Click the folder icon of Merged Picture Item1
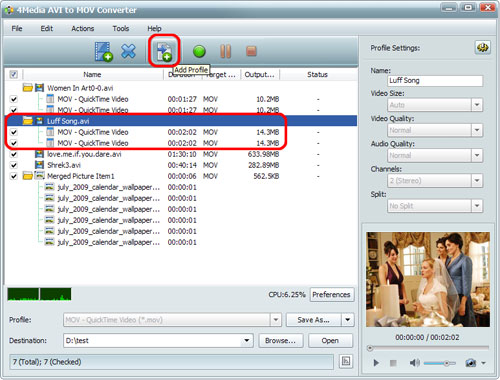The image size is (500, 380). click(x=28, y=176)
